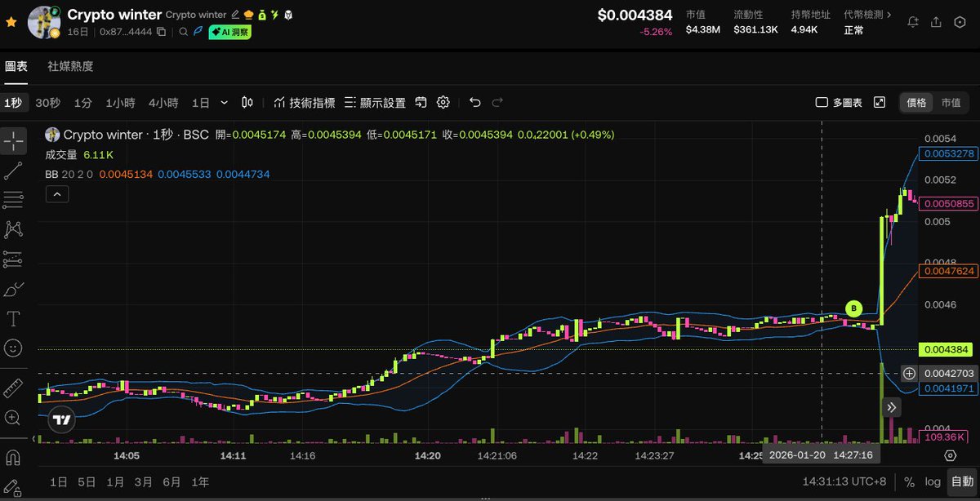Viewport: 980px width, 501px height.
Task: Open fullscreen chart mode
Action: point(880,102)
